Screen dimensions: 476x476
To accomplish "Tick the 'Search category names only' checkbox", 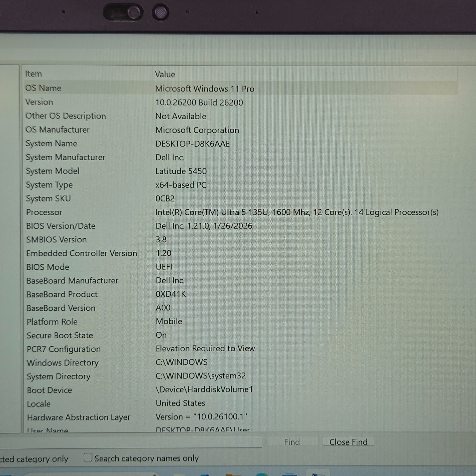I will [x=88, y=457].
